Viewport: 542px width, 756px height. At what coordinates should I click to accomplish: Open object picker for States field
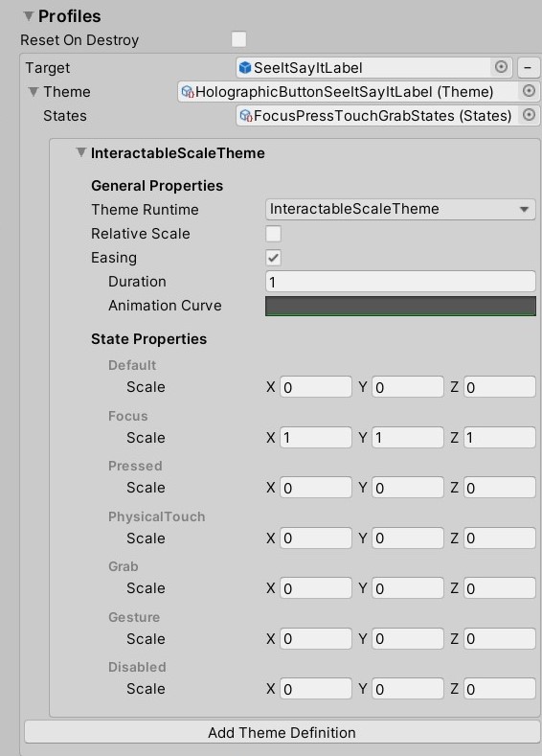click(529, 115)
